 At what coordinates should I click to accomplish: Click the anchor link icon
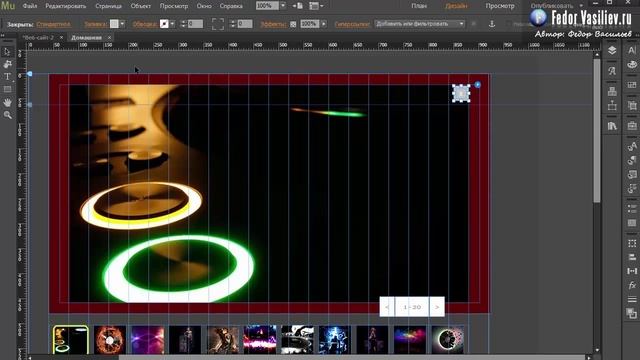(x=492, y=24)
